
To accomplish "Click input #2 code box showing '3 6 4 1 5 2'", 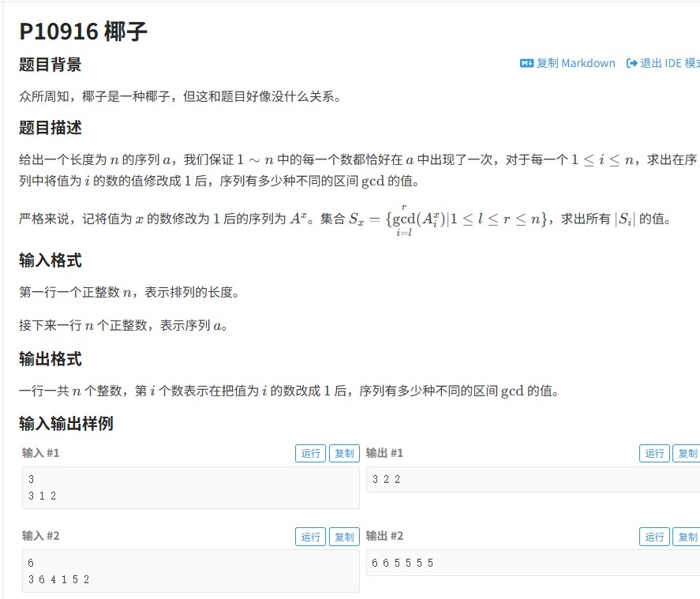I will coord(191,571).
